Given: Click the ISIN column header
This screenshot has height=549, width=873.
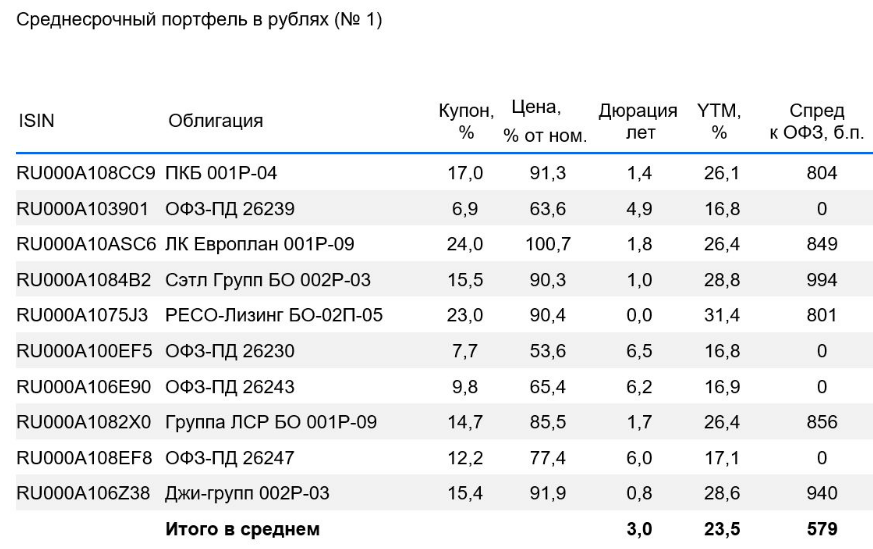Looking at the screenshot, I should coord(36,121).
